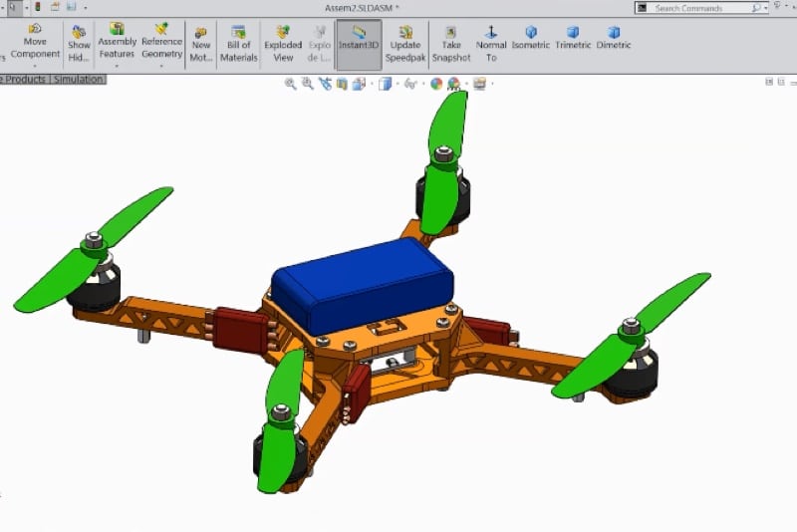Expand the Move Component dropdown arrow
Screen dimensions: 797x532
35,66
